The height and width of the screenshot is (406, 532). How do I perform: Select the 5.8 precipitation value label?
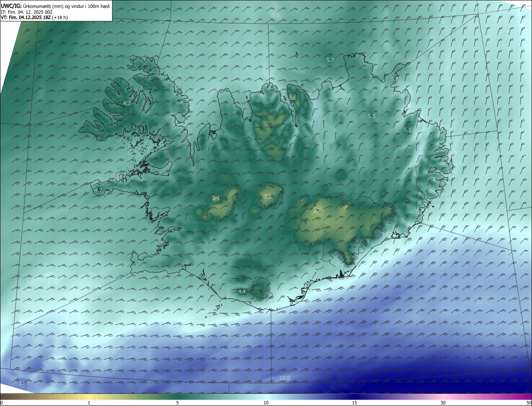pyautogui.click(x=395, y=78)
